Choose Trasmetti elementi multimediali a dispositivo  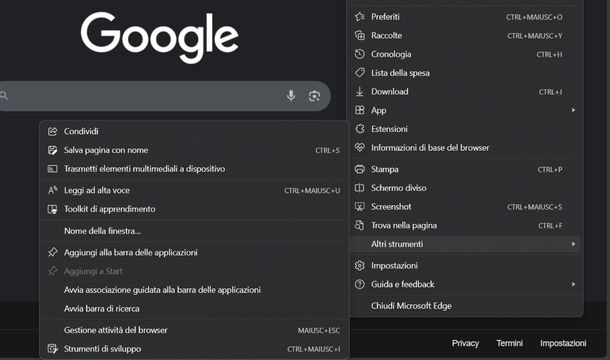click(195, 169)
